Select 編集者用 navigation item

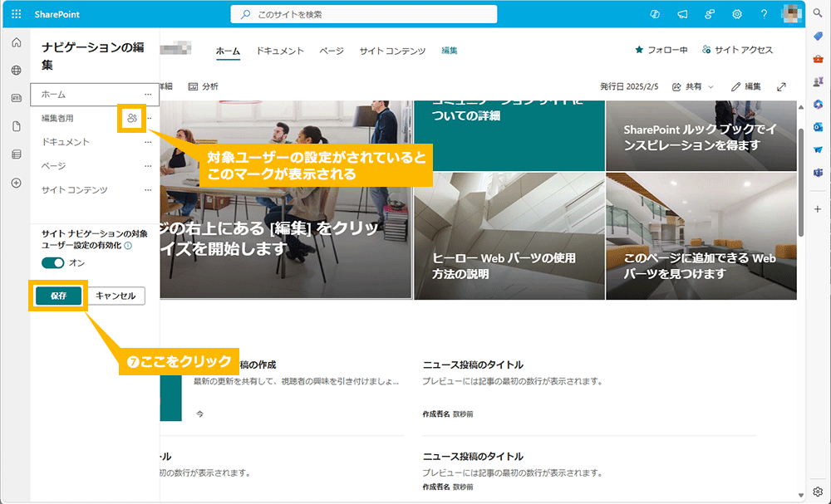(58, 118)
